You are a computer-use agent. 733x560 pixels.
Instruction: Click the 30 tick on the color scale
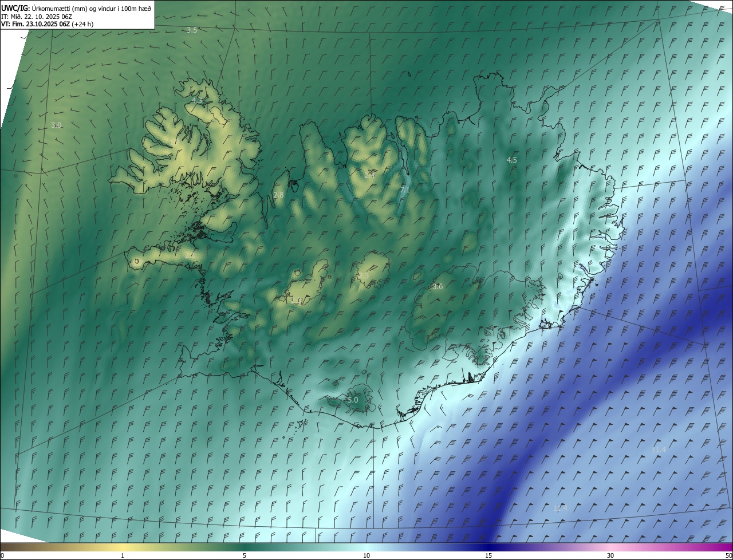pyautogui.click(x=610, y=555)
